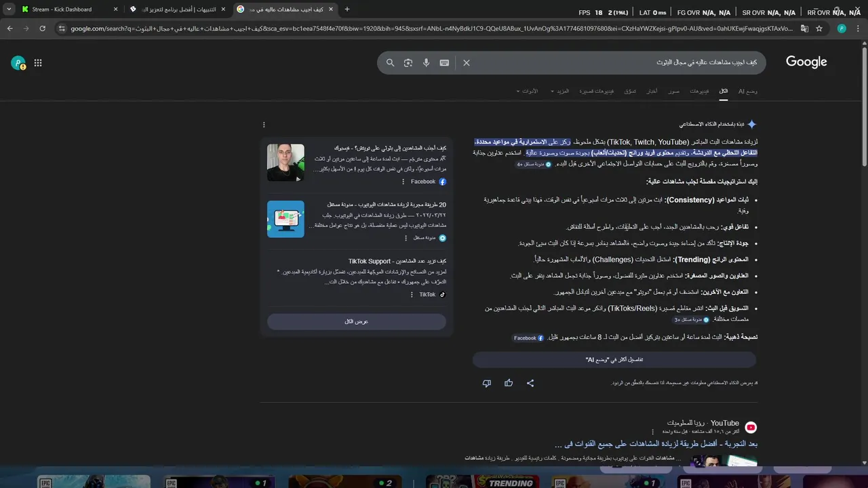
Task: Open a new browser tab
Action: click(x=347, y=9)
